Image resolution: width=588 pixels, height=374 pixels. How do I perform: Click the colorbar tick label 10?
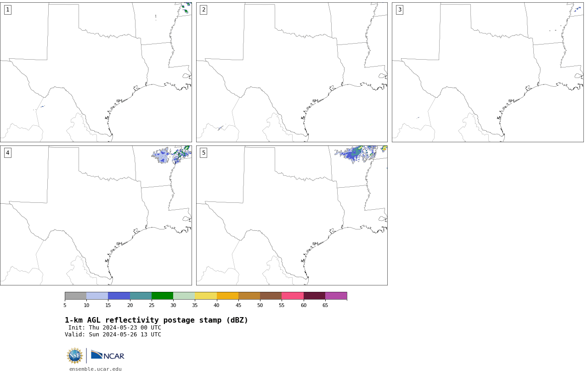pos(86,305)
